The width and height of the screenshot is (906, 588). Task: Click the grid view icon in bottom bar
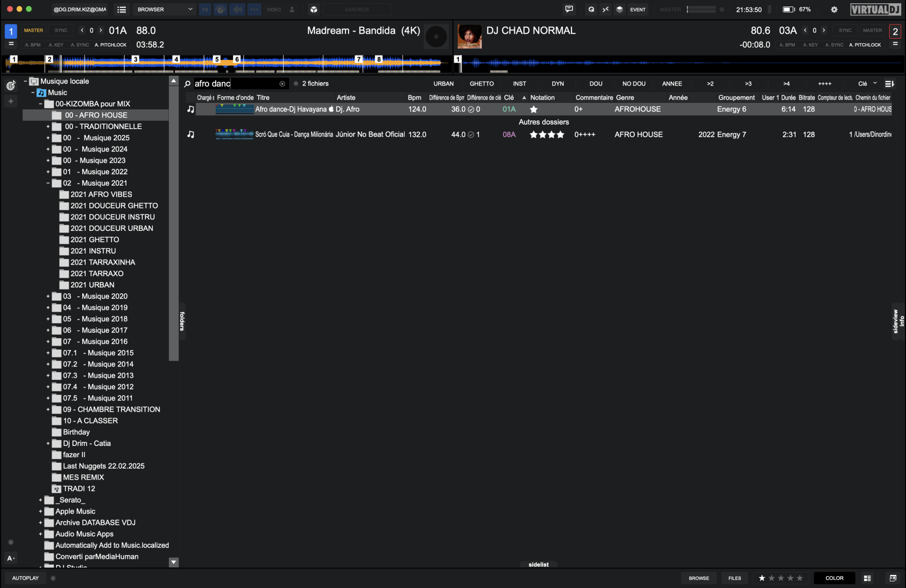tap(867, 578)
